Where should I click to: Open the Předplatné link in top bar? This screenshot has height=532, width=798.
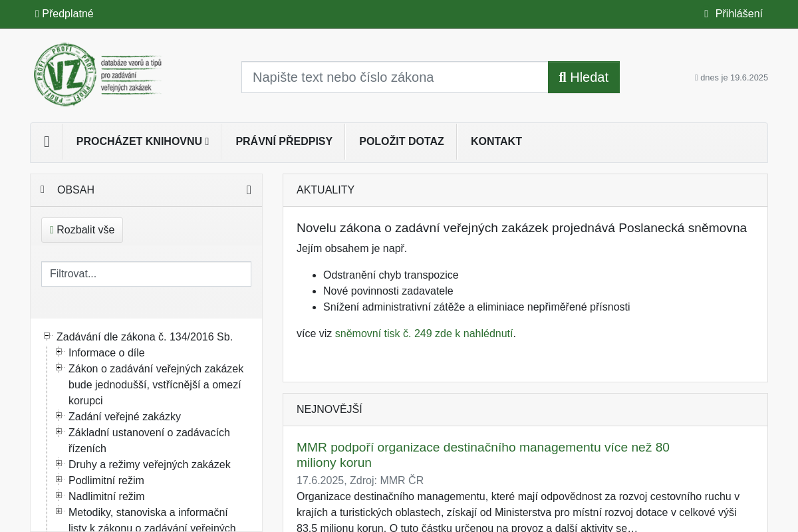coord(65,14)
